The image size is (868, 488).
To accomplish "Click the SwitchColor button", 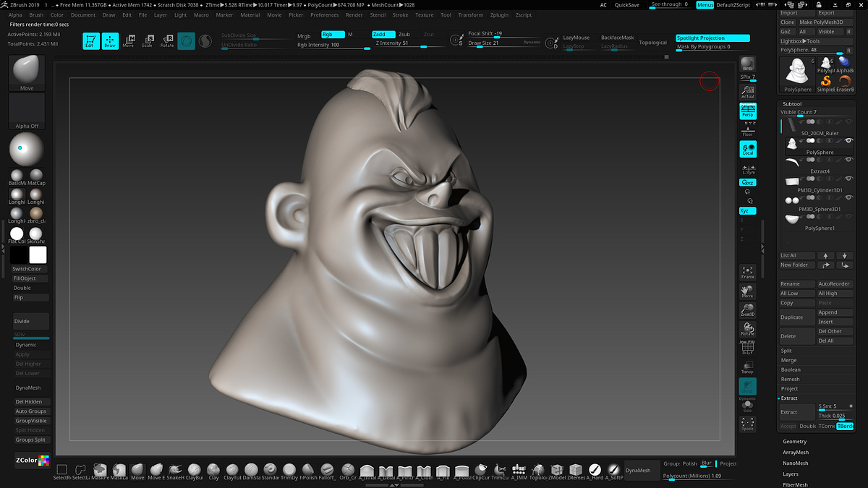I will (31, 269).
